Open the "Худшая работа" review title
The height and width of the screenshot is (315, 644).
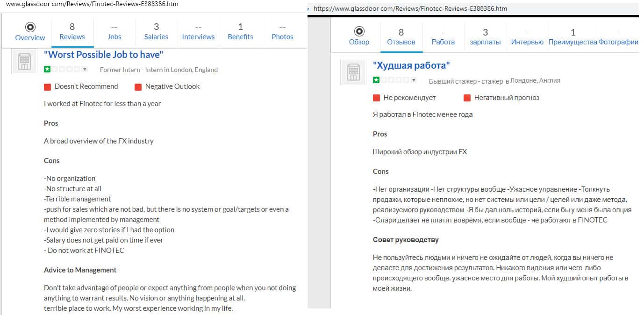pyautogui.click(x=411, y=65)
